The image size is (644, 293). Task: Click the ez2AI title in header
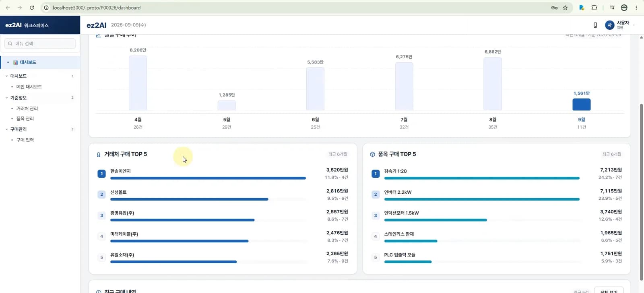click(97, 25)
